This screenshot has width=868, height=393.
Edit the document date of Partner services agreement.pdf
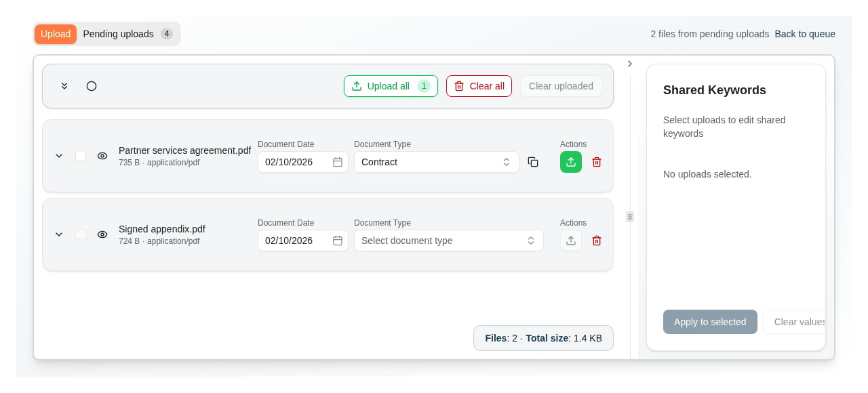(303, 162)
